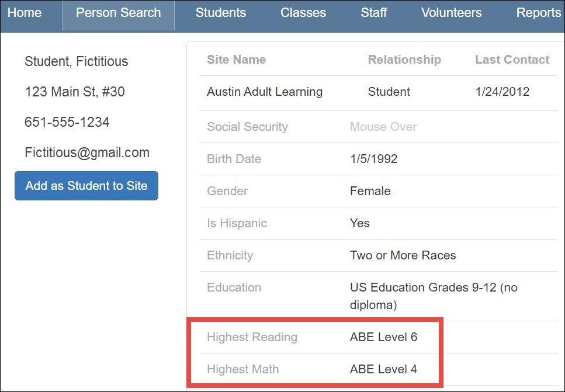Open the Students section
This screenshot has height=392, width=565.
[220, 12]
